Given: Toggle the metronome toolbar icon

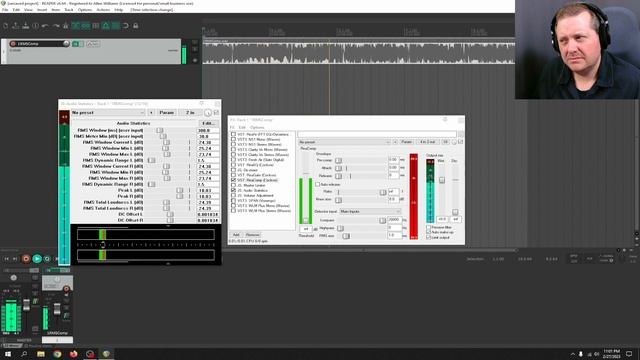Looking at the screenshot, I should coord(65,26).
